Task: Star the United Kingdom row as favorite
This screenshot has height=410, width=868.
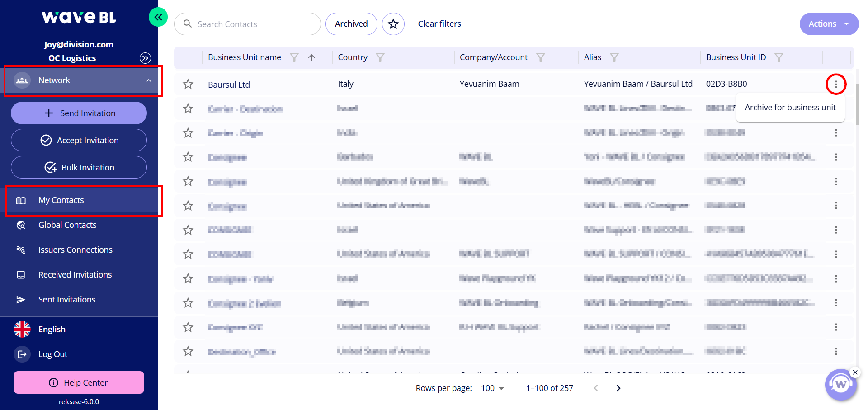Action: (188, 182)
